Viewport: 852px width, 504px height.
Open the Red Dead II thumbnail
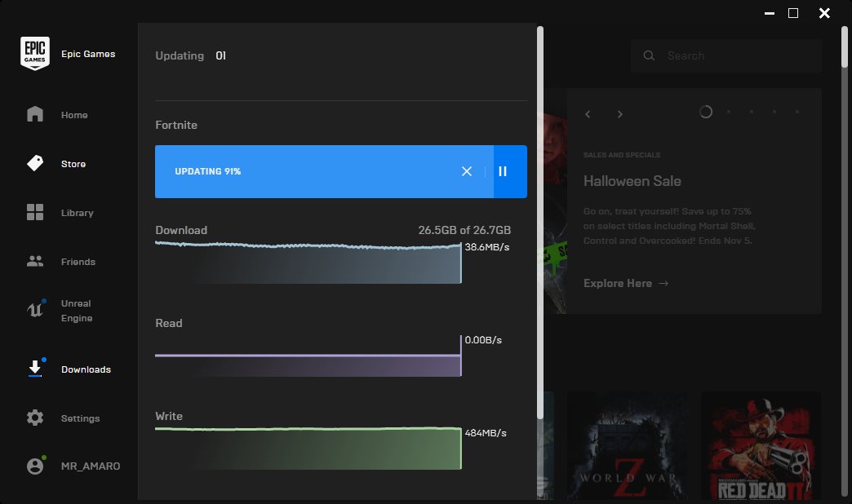(761, 445)
